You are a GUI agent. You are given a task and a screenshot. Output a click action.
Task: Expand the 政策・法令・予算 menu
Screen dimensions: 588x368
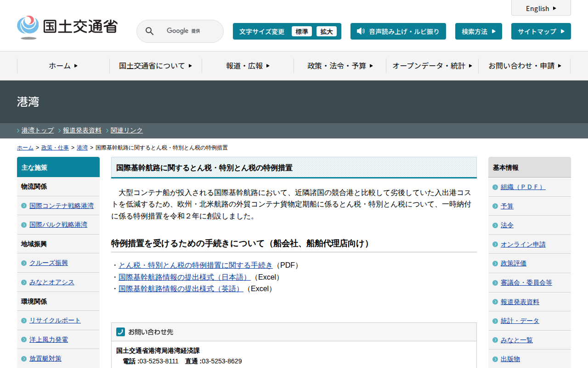[340, 66]
